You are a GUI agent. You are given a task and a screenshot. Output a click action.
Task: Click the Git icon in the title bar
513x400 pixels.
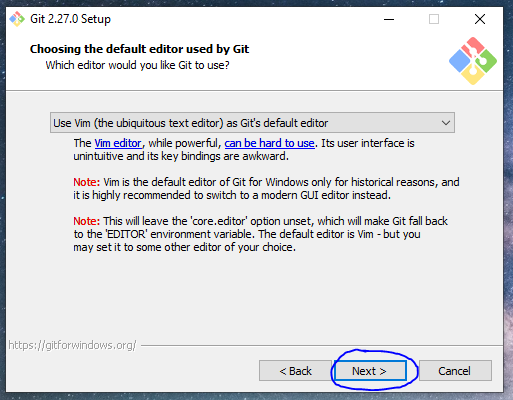17,19
